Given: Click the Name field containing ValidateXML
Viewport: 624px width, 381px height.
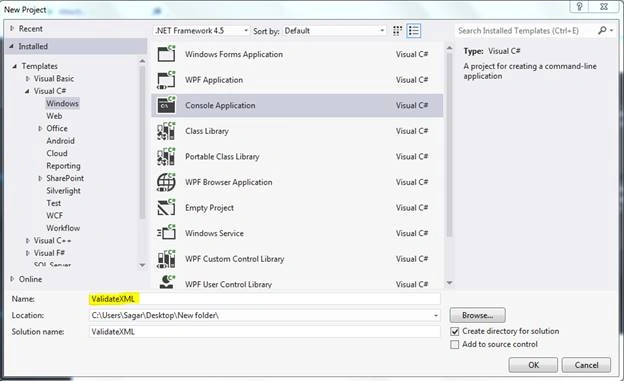Looking at the screenshot, I should pos(265,299).
